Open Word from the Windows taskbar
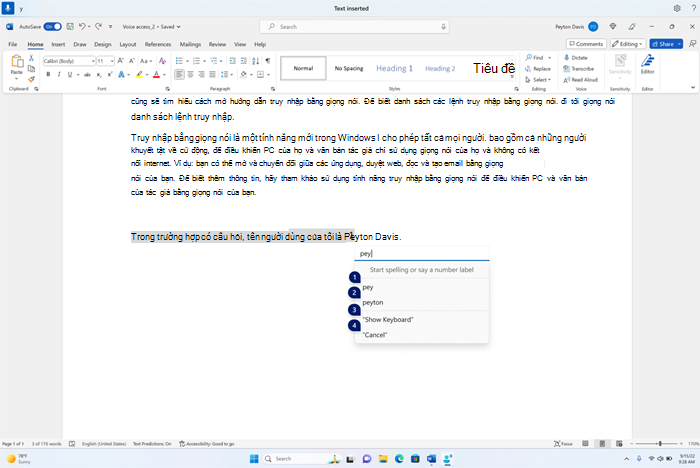The width and height of the screenshot is (700, 468). [431, 459]
